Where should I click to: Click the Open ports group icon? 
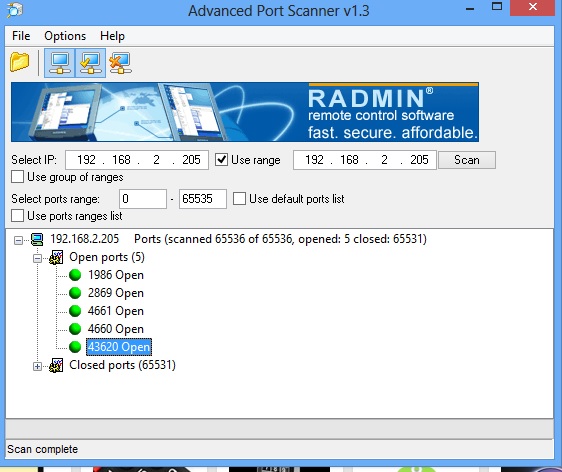[x=56, y=257]
